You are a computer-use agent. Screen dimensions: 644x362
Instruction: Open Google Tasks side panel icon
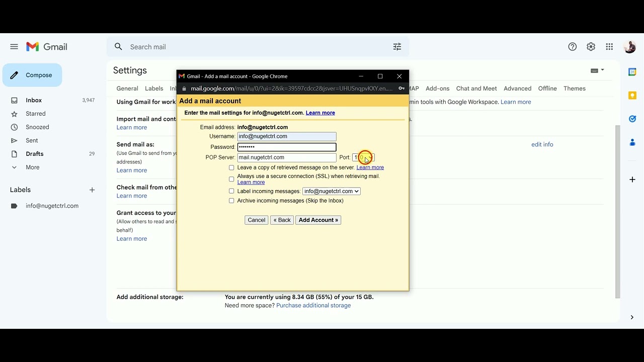pos(632,119)
